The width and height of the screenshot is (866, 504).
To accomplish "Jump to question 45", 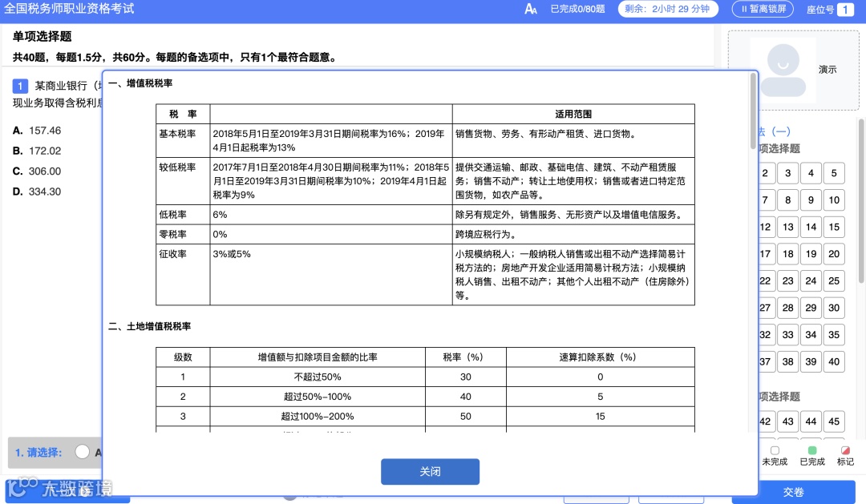I will [834, 421].
